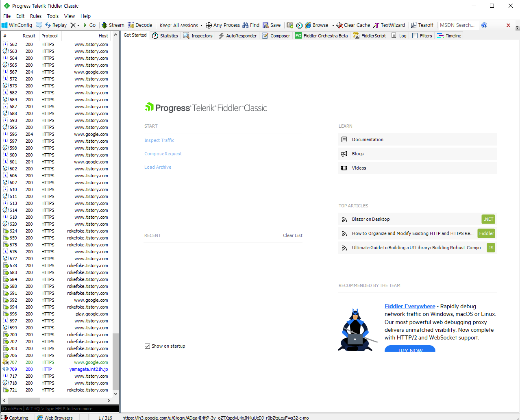Open the WinConfig tool

pyautogui.click(x=17, y=25)
